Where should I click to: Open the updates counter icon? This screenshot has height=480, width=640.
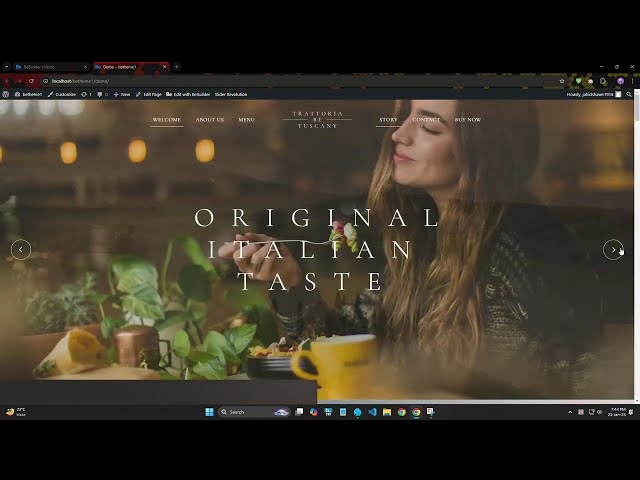click(x=86, y=94)
